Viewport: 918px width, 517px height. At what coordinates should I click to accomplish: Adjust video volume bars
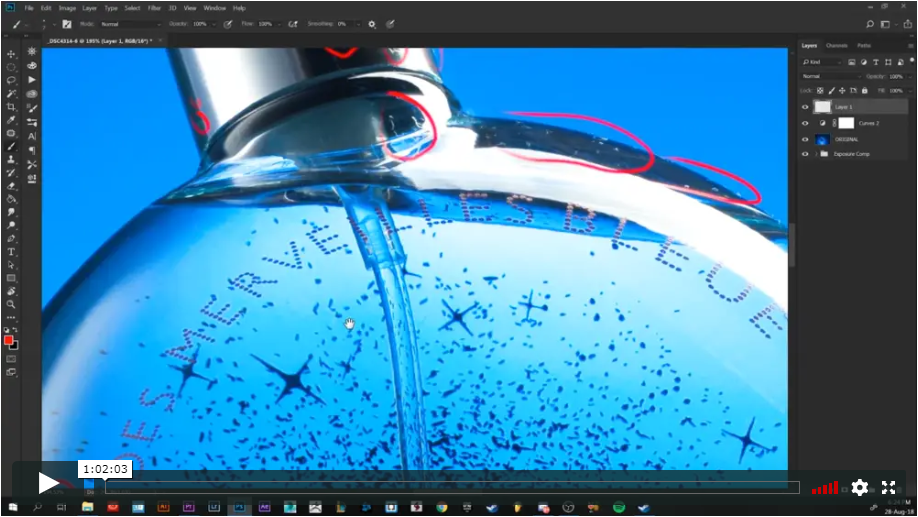(825, 488)
